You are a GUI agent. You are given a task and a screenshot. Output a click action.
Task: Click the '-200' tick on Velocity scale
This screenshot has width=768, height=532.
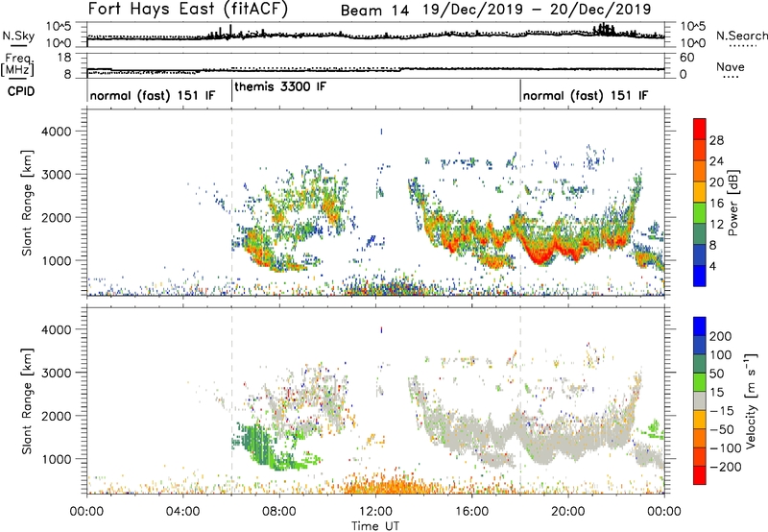726,467
